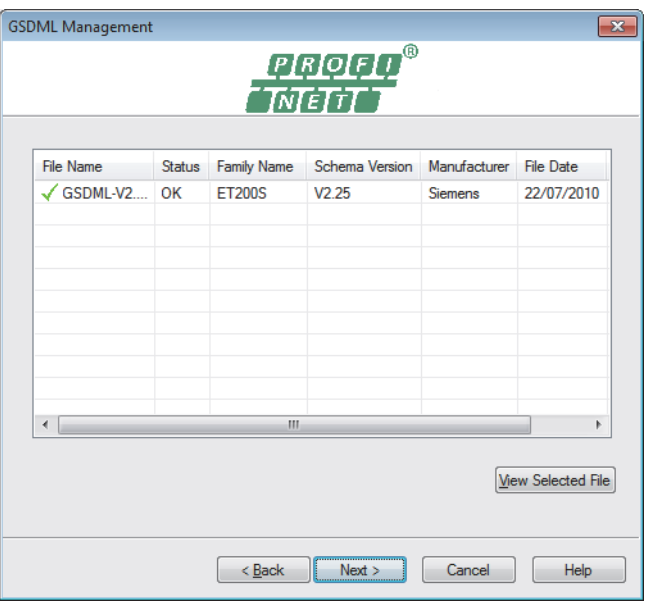The image size is (655, 603).
Task: Click the File Date column header
Action: click(x=561, y=167)
